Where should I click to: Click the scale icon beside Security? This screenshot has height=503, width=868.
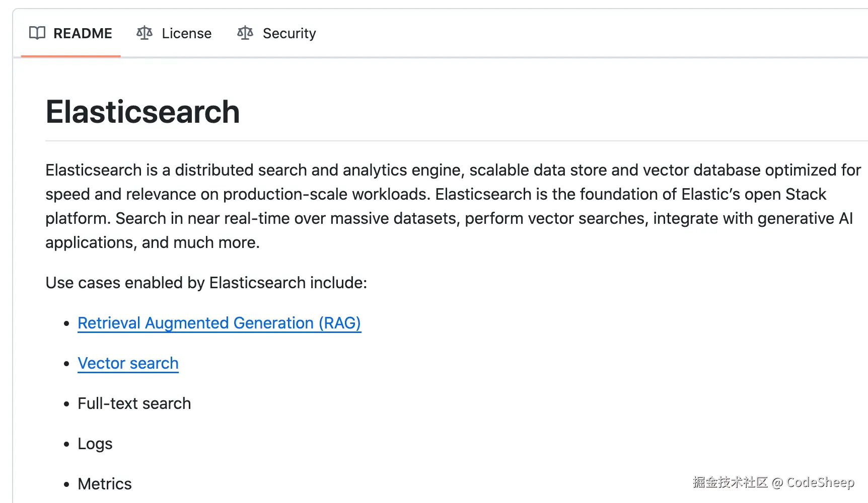[x=245, y=33]
